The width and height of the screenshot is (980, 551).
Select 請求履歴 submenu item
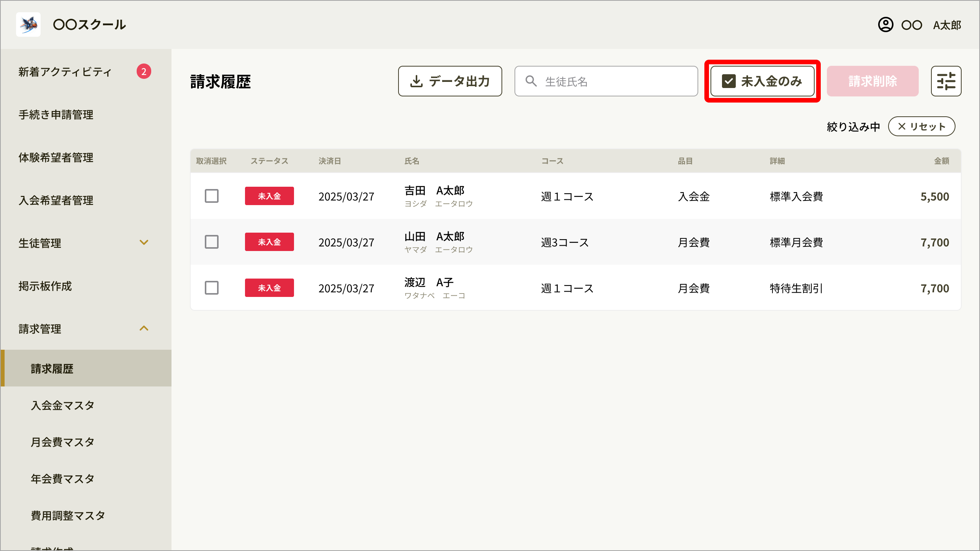pyautogui.click(x=86, y=368)
